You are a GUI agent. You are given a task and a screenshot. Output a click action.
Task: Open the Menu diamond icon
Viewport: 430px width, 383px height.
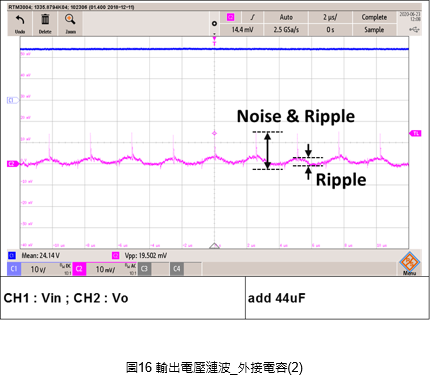(x=409, y=263)
